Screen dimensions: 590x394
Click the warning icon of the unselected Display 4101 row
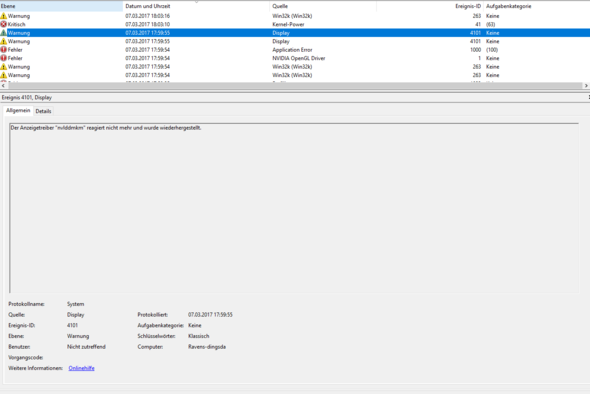coord(3,41)
